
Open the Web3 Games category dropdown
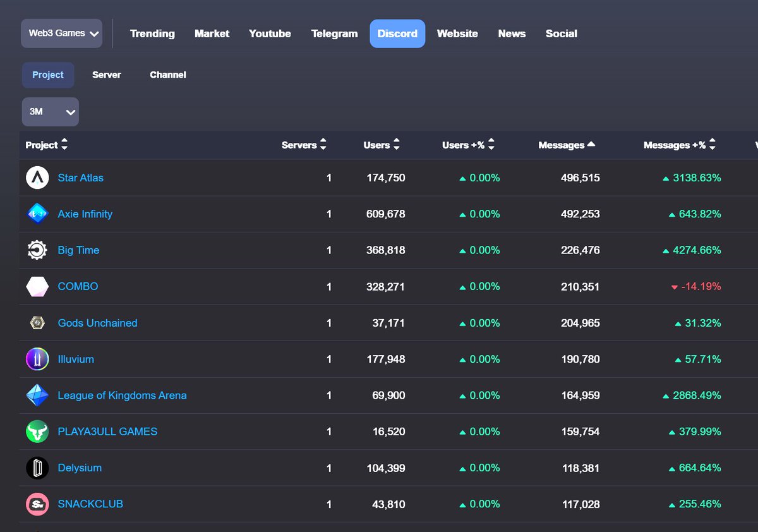coord(62,33)
